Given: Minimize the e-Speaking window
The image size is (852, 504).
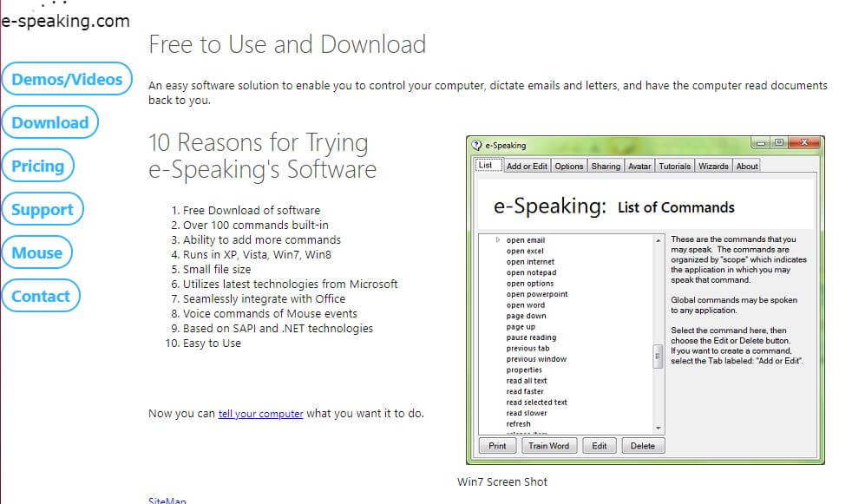Looking at the screenshot, I should click(x=761, y=143).
